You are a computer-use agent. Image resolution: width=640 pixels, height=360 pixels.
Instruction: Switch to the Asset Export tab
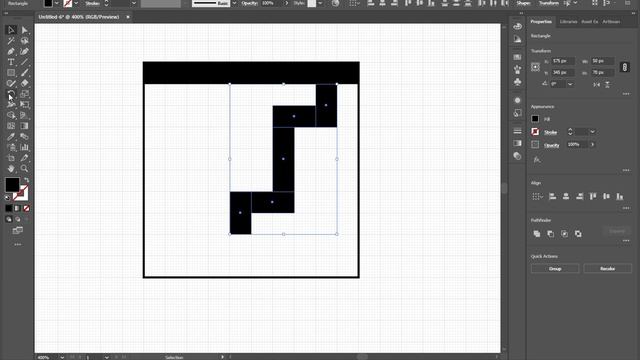tap(589, 22)
